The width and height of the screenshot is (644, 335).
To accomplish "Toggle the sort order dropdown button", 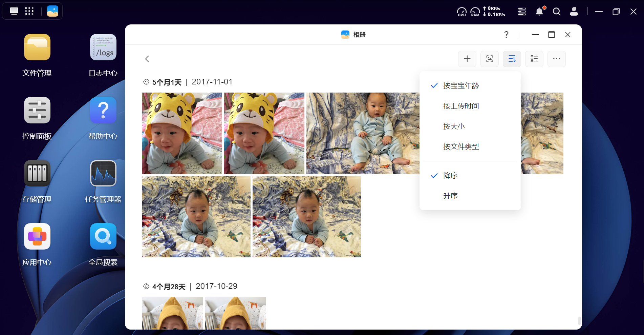I will [512, 59].
